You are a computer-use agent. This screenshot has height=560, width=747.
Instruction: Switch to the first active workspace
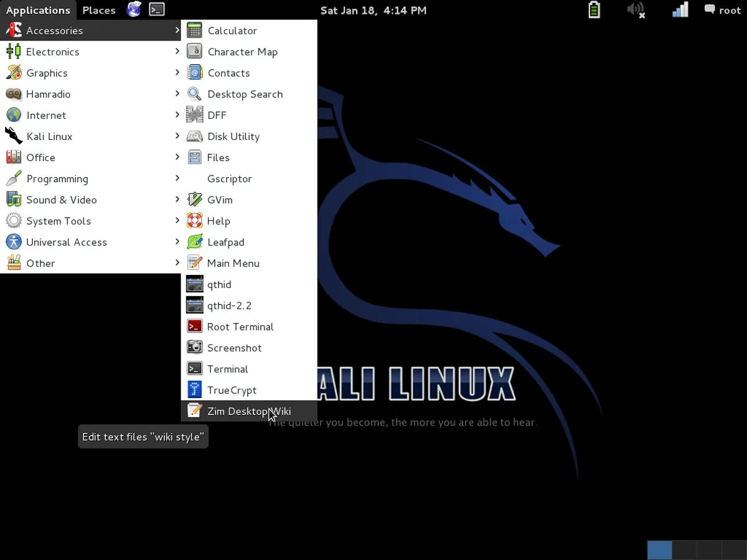pos(660,550)
